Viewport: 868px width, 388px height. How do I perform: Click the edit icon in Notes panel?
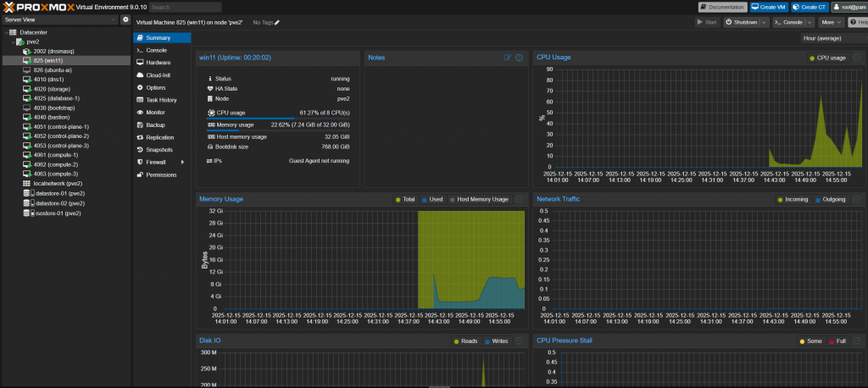(x=508, y=58)
